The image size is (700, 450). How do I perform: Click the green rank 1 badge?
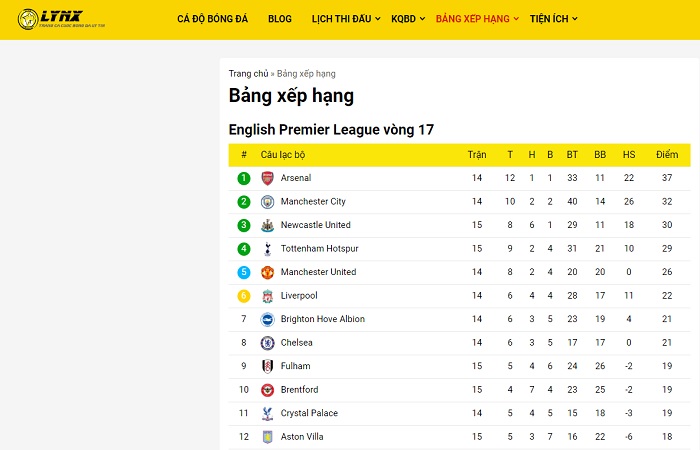pyautogui.click(x=244, y=178)
